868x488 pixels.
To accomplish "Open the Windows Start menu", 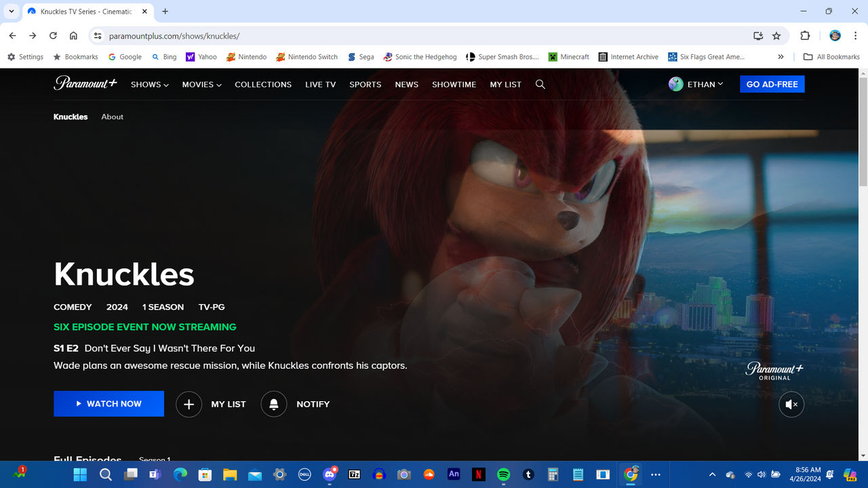I will (x=80, y=474).
